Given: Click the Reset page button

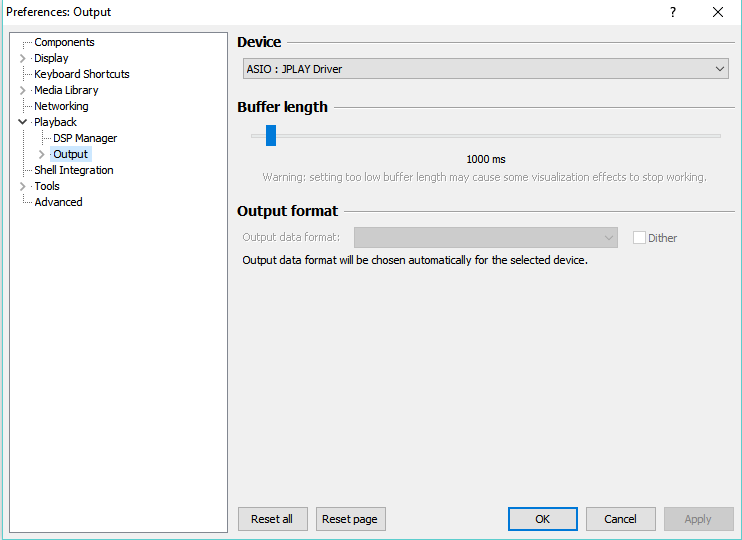Looking at the screenshot, I should [x=350, y=519].
